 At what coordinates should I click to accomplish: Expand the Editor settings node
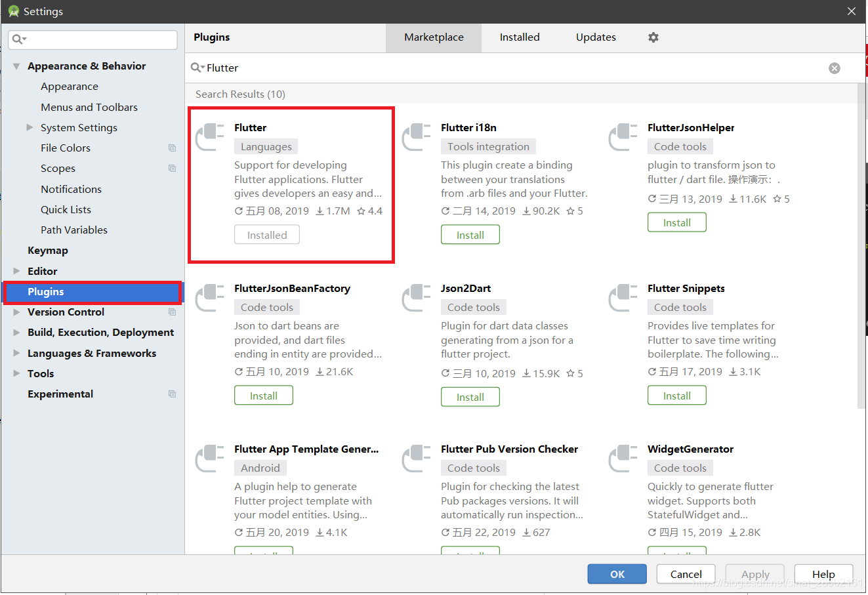[x=16, y=271]
